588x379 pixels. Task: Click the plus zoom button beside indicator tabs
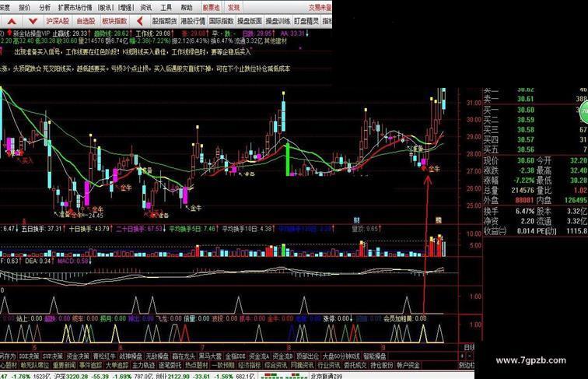(x=462, y=356)
